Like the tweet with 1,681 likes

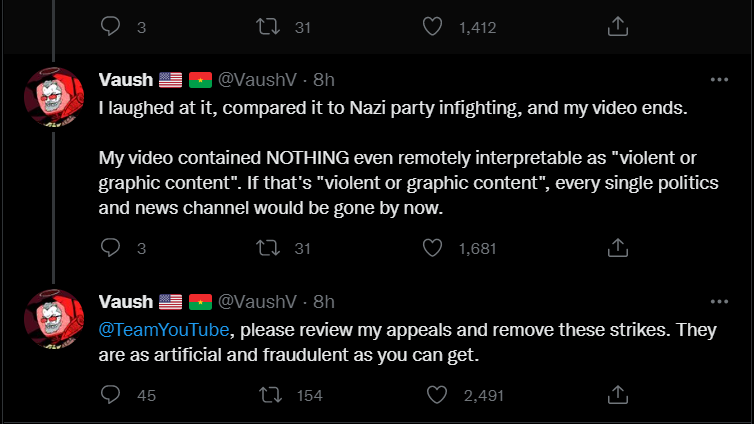pos(433,248)
